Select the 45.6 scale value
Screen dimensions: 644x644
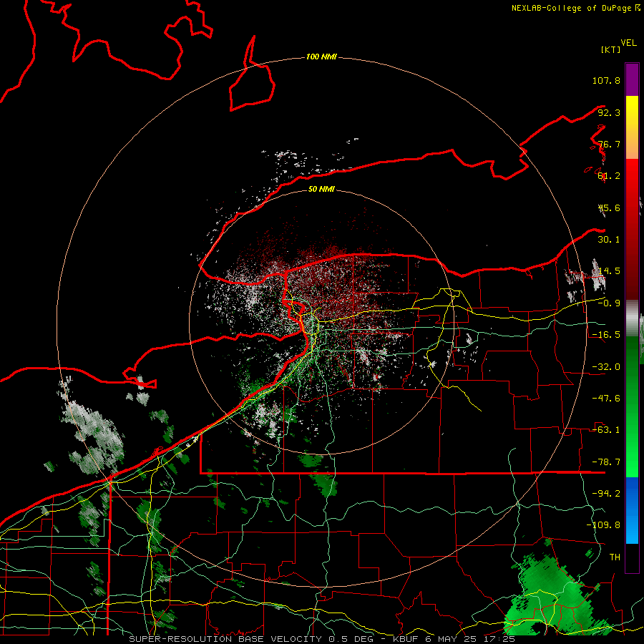coord(609,208)
